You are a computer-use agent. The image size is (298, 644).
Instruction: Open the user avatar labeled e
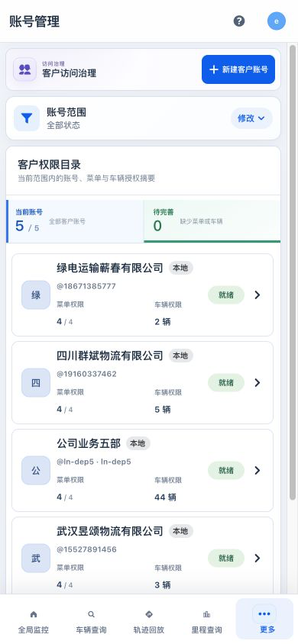coord(276,21)
